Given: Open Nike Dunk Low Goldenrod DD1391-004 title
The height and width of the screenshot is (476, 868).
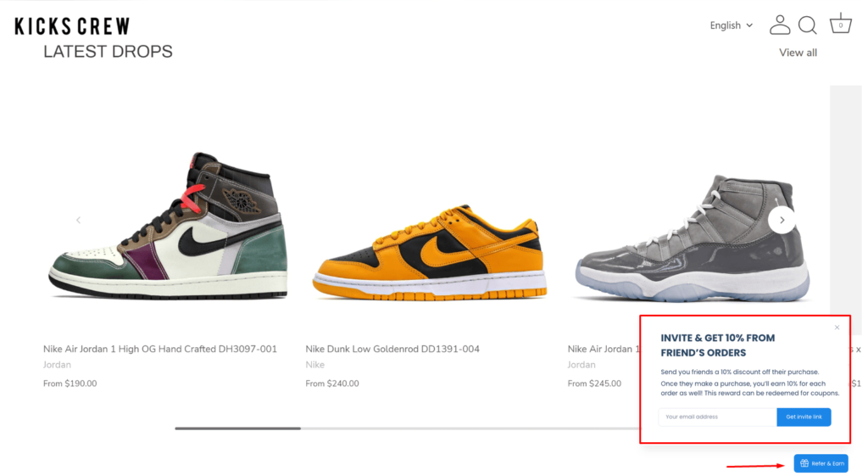Looking at the screenshot, I should coord(392,349).
